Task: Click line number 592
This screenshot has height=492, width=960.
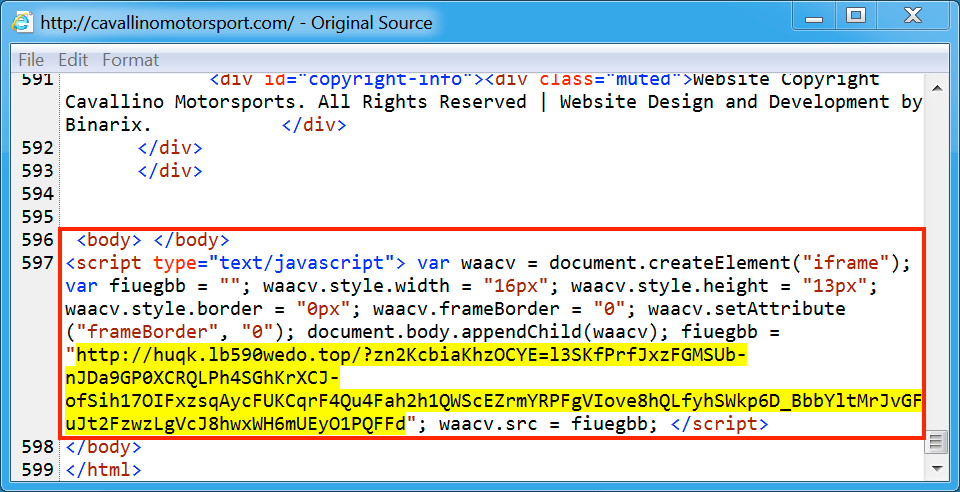Action: pos(39,148)
